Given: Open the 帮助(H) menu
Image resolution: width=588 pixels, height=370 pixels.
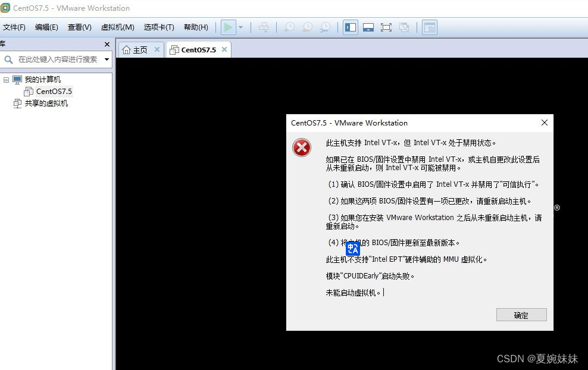Looking at the screenshot, I should 196,27.
